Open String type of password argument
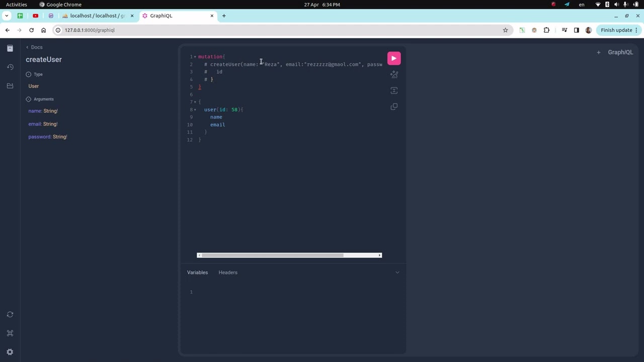This screenshot has width=644, height=362. coord(60,137)
